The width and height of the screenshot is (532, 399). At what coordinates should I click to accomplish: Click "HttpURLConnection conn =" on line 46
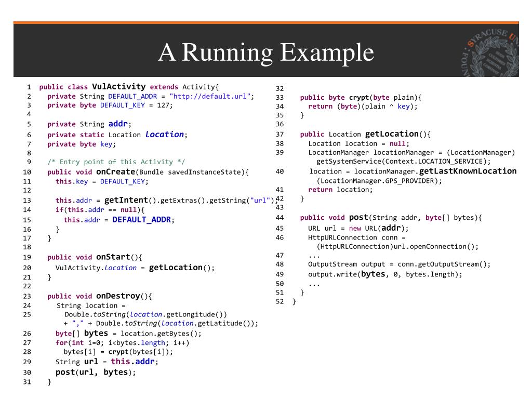[x=356, y=237]
